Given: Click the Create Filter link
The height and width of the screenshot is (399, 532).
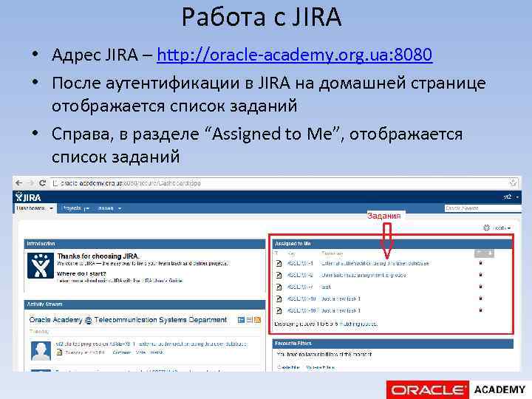Looking at the screenshot, I should pos(288,367).
